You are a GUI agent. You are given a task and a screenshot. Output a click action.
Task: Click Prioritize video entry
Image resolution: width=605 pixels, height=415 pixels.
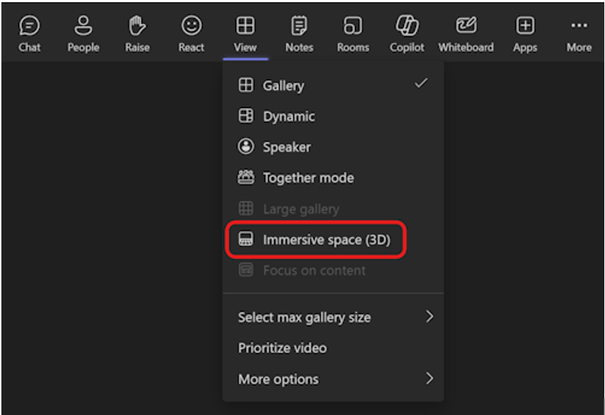click(282, 348)
